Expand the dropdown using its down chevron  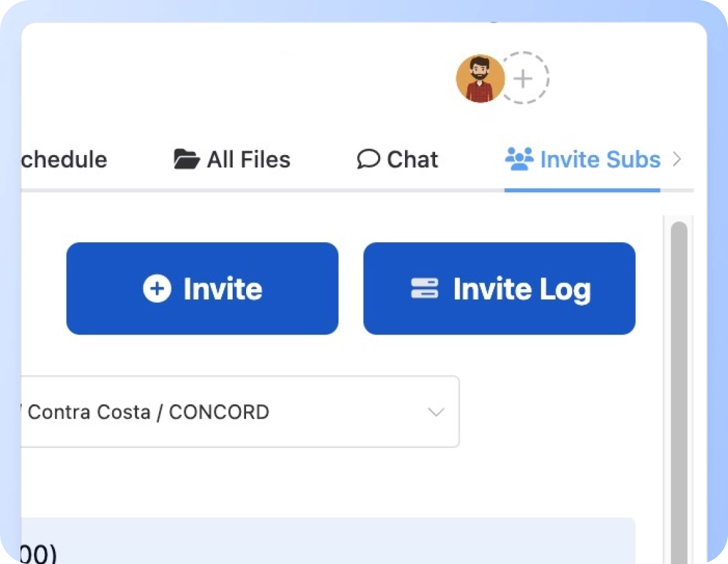(436, 412)
